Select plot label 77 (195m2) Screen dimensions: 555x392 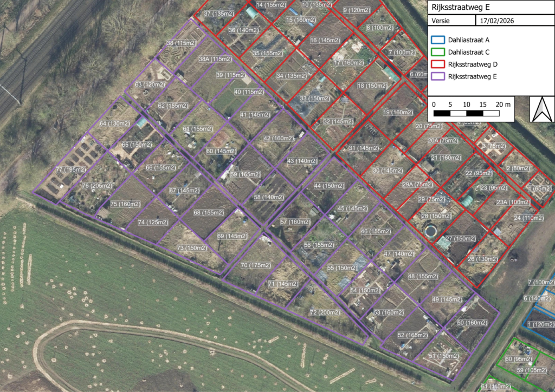pyautogui.click(x=70, y=170)
